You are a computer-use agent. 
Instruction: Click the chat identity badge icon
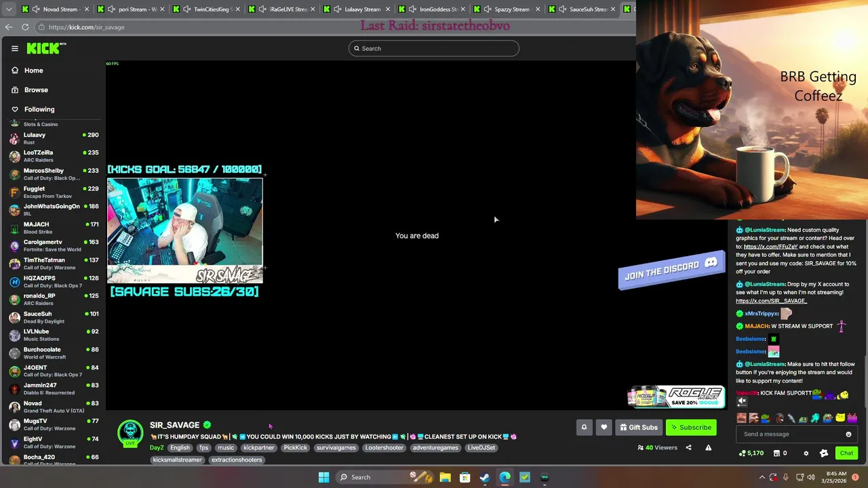(824, 453)
